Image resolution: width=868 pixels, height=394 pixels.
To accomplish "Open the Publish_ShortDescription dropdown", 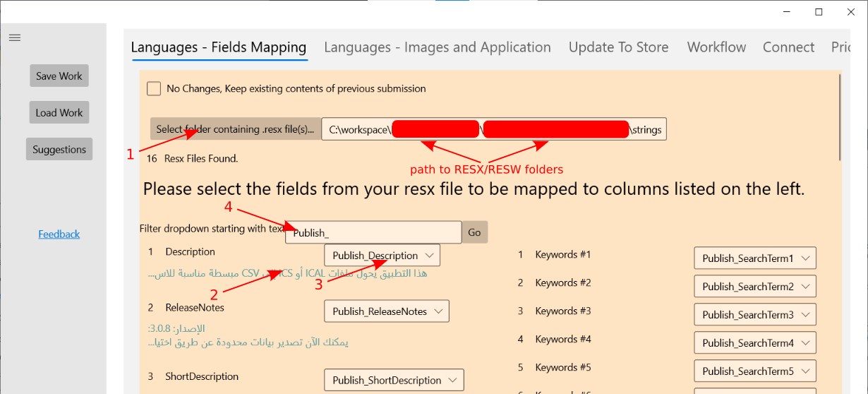I will (x=394, y=380).
